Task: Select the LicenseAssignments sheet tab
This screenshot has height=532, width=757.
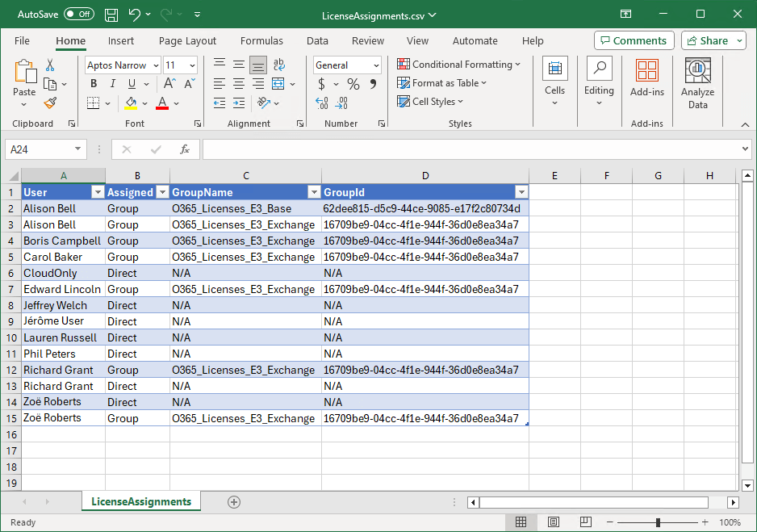Action: [141, 501]
